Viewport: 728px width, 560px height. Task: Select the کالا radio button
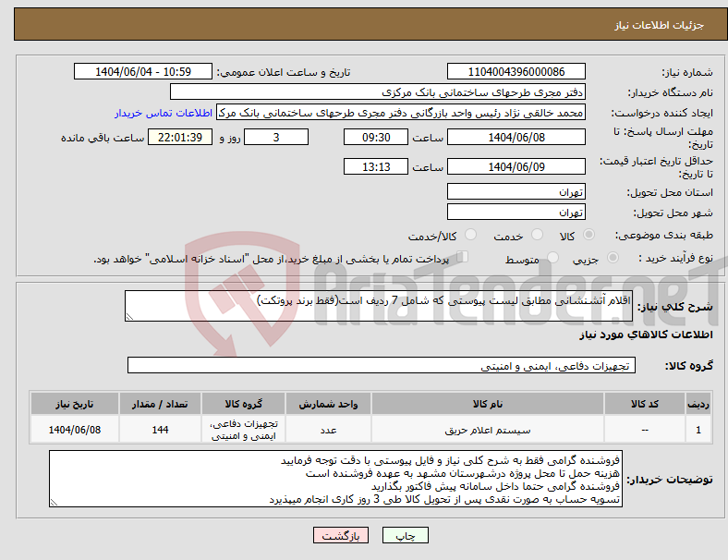click(x=588, y=235)
